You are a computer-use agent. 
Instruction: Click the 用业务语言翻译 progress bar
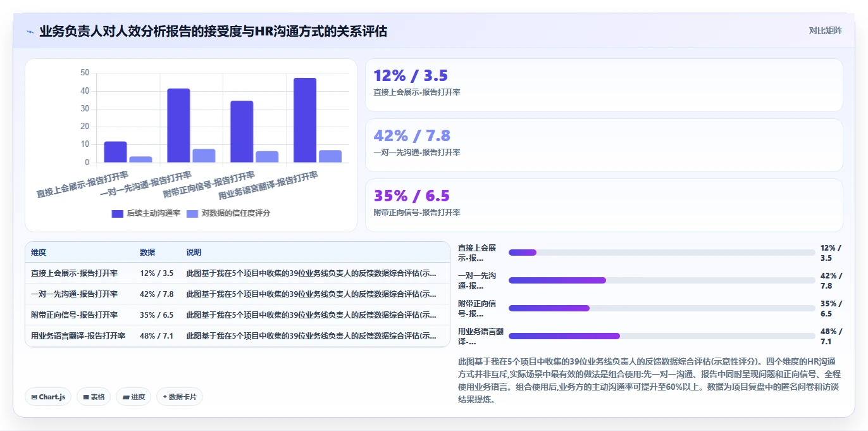tap(662, 336)
